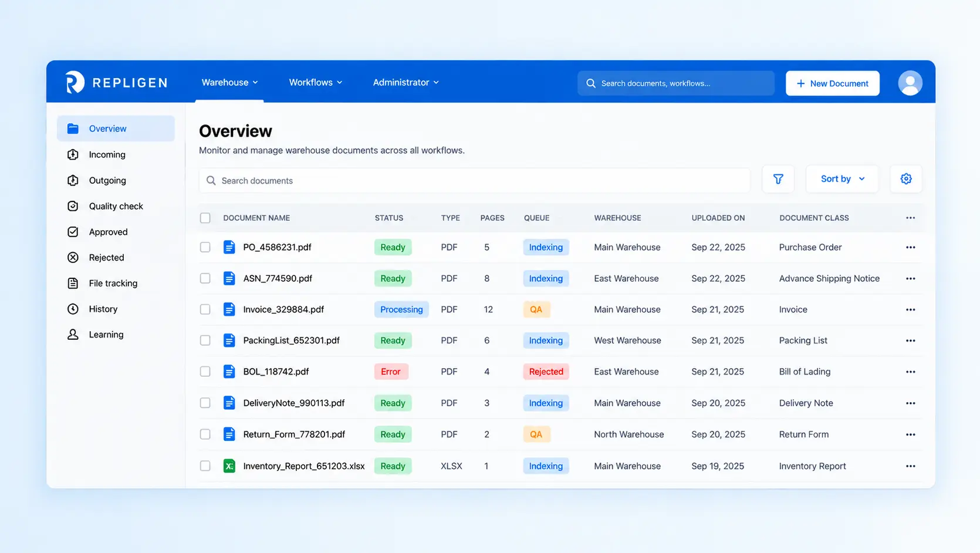This screenshot has width=980, height=553.
Task: Click the Sep 19, 2025 date cell
Action: coord(718,466)
